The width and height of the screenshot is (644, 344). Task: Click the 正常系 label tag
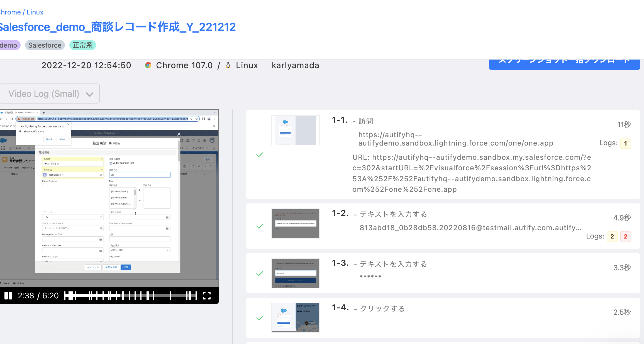tap(82, 45)
